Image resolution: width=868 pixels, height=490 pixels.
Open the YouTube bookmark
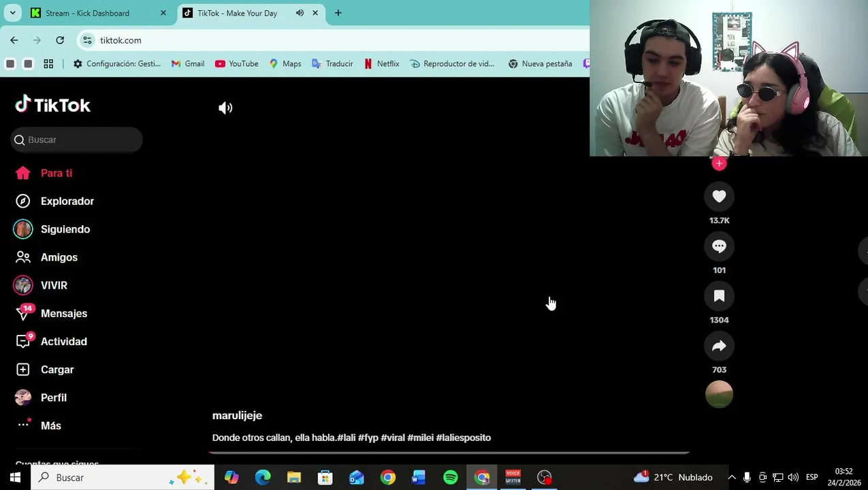236,64
